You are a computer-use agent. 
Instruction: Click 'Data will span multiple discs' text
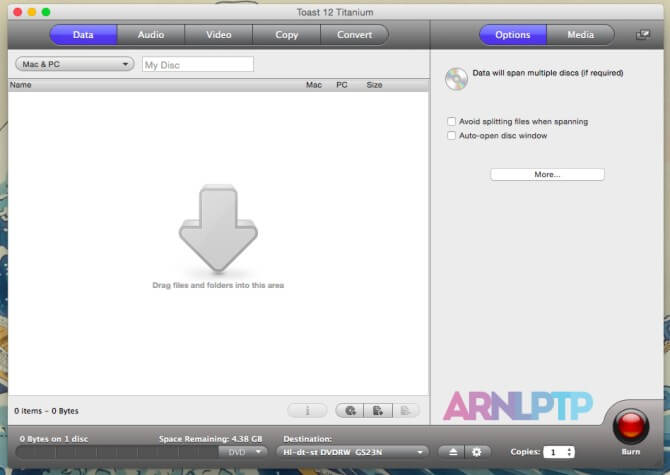(x=548, y=73)
